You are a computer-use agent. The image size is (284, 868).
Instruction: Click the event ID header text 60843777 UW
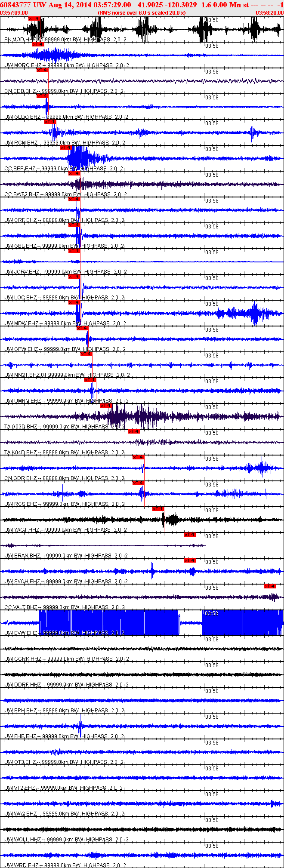[23, 5]
